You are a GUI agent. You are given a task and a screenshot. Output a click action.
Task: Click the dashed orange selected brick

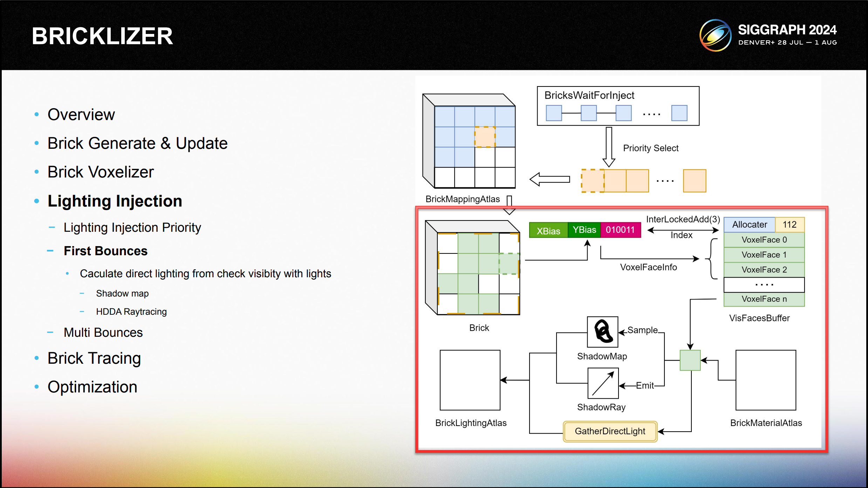click(x=593, y=181)
